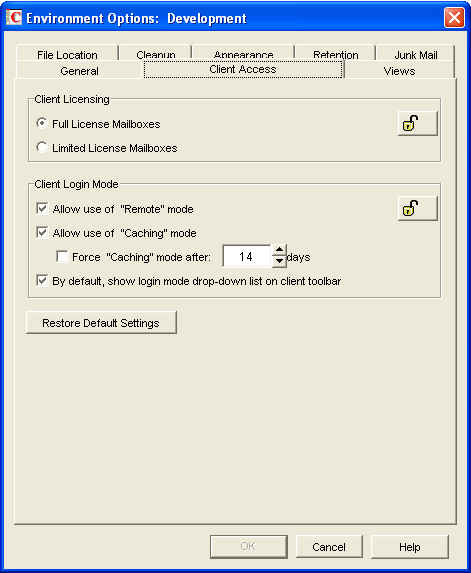The height and width of the screenshot is (573, 471).
Task: Switch to the Appearance tab
Action: pyautogui.click(x=243, y=54)
